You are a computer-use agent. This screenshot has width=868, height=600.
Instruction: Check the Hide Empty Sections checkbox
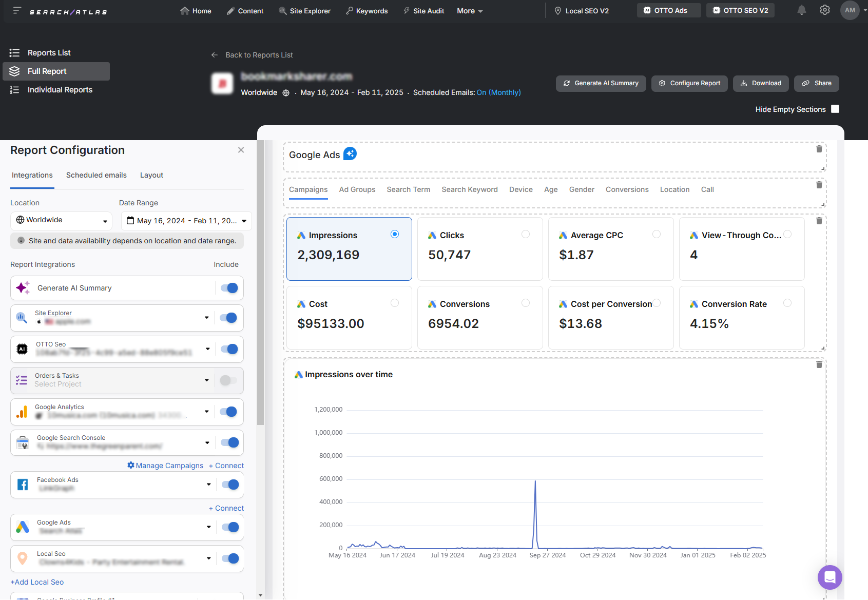coord(835,109)
